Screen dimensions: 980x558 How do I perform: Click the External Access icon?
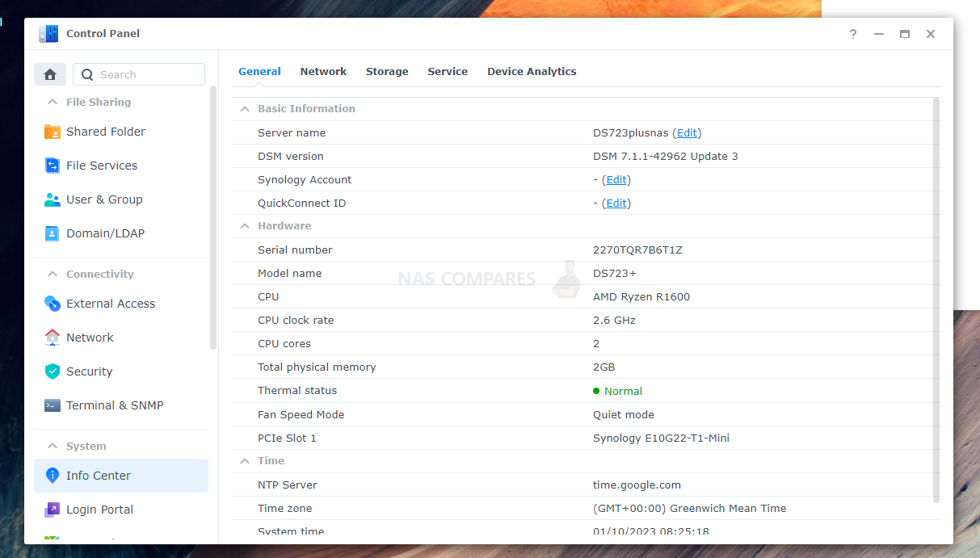[x=53, y=304]
